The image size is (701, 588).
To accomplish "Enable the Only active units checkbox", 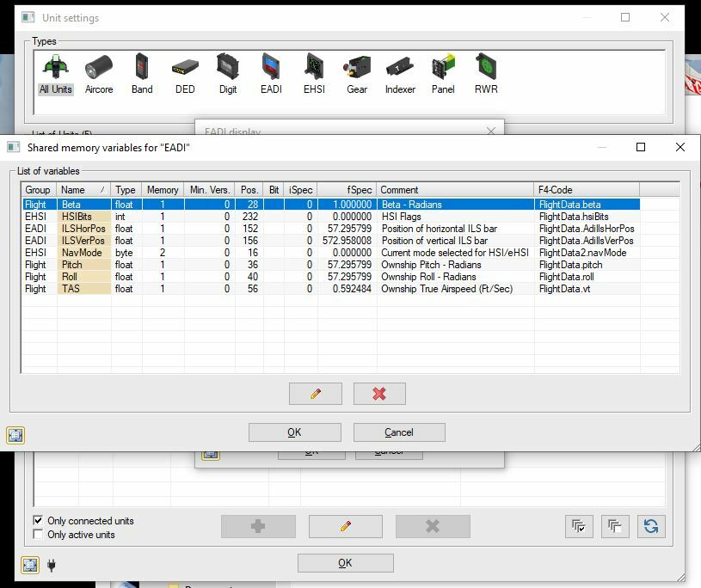I will pyautogui.click(x=38, y=535).
